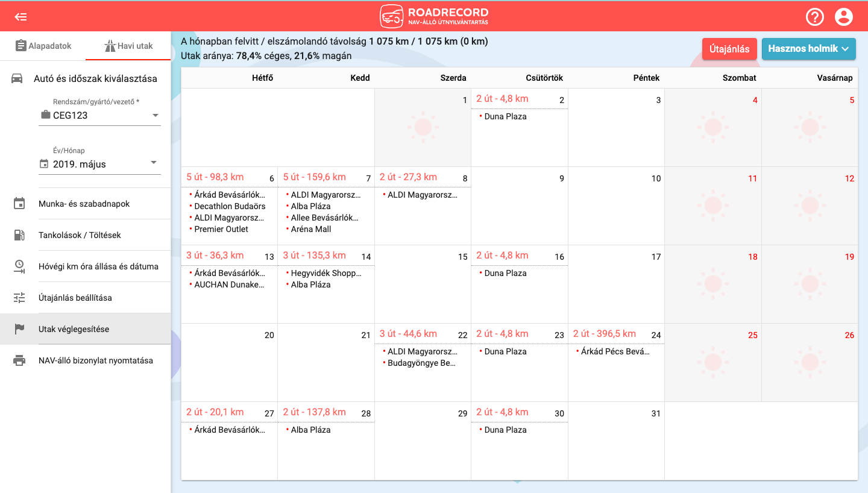
Task: Click road icon on Havi utak tab
Action: pyautogui.click(x=110, y=46)
